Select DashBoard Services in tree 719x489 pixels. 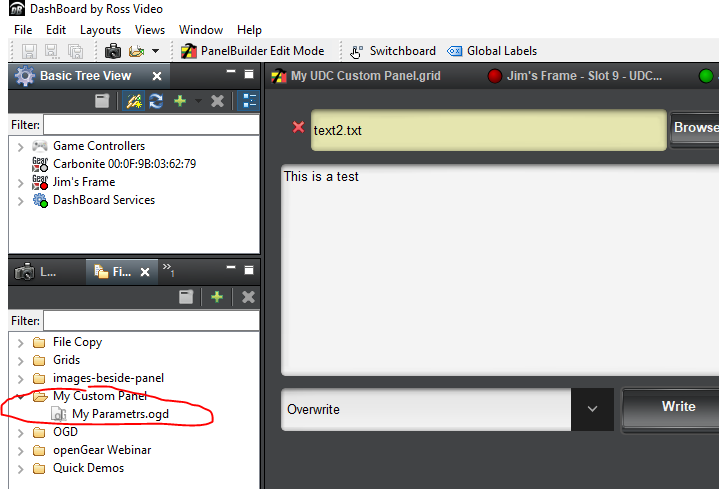coord(104,200)
